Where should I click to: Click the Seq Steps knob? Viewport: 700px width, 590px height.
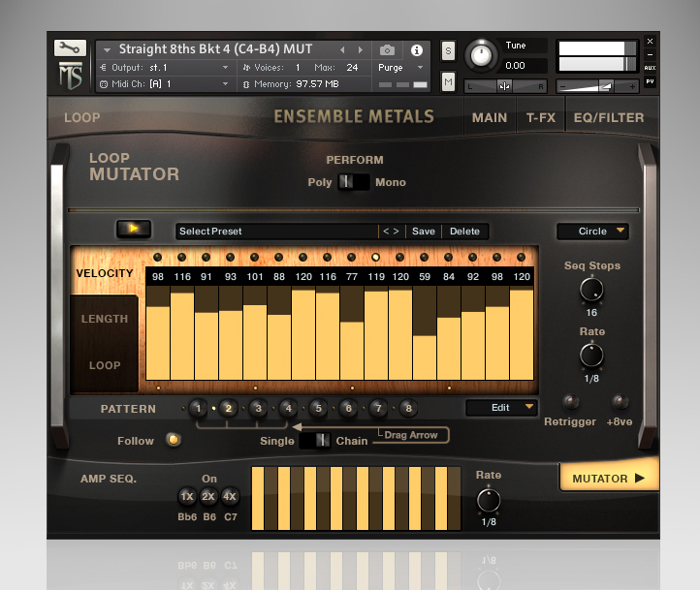pyautogui.click(x=591, y=289)
